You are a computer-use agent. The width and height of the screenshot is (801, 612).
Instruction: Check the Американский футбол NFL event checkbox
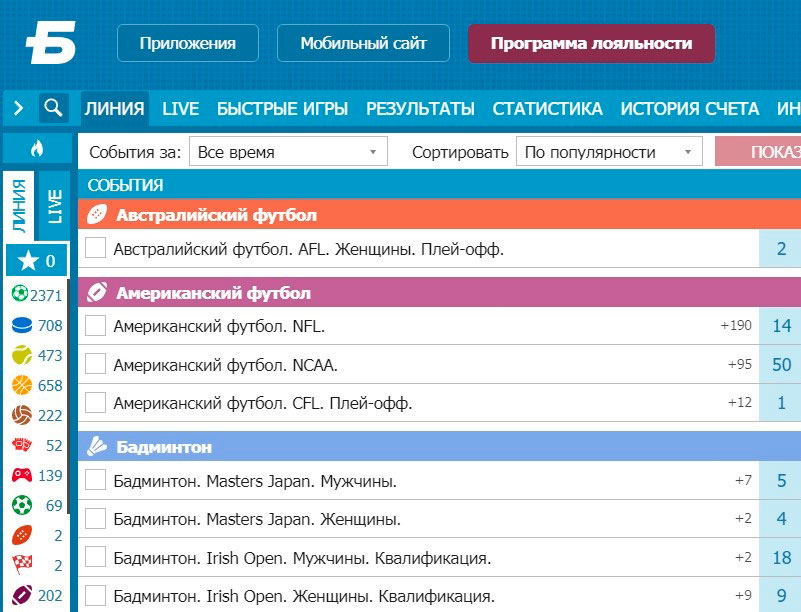point(94,326)
